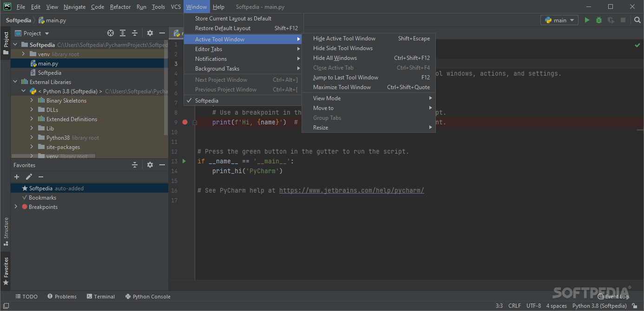Open the jetbrains.com/help/pycharm link in editor

352,190
